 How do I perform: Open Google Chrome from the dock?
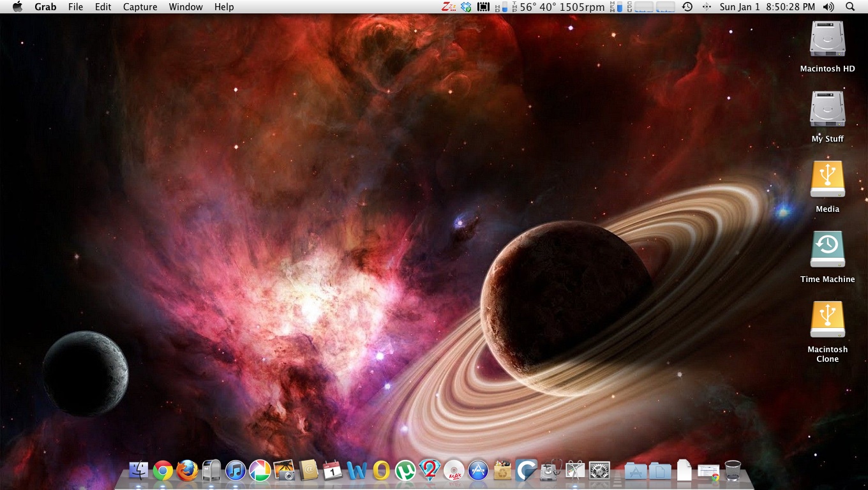(x=163, y=471)
